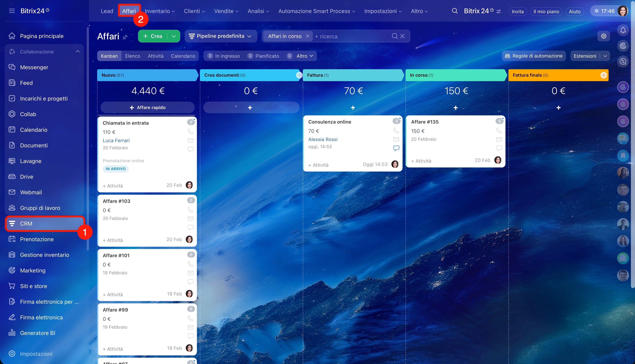
Task: Click the notifications bell icon
Action: [623, 30]
